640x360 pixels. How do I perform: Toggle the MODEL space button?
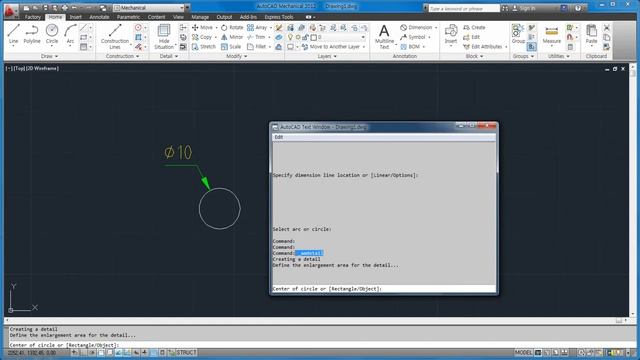tap(523, 353)
